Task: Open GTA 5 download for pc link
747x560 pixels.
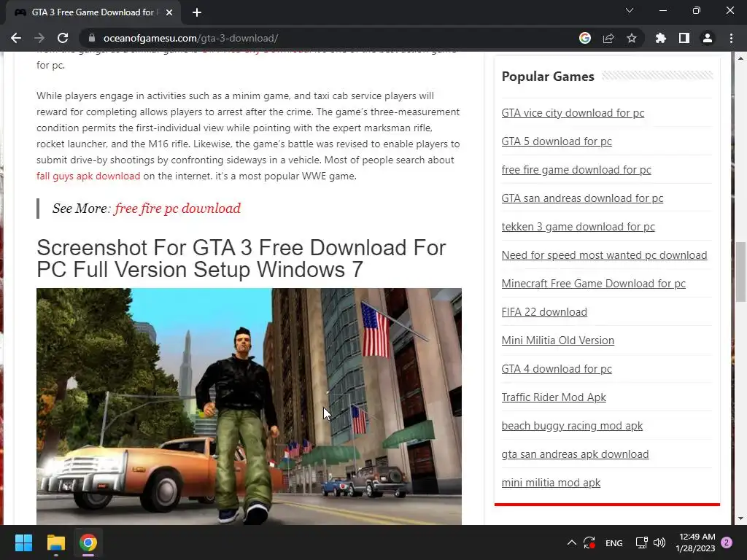Action: pos(557,141)
